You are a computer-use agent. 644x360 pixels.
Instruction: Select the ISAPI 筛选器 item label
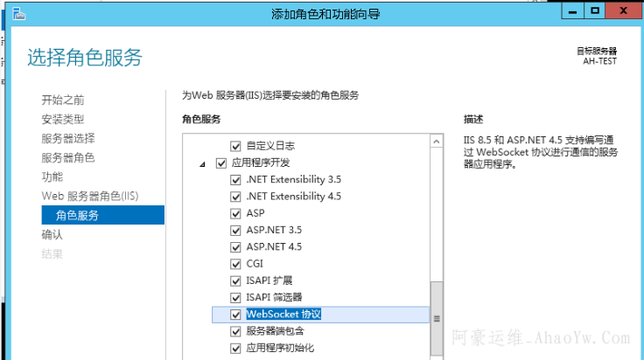274,297
